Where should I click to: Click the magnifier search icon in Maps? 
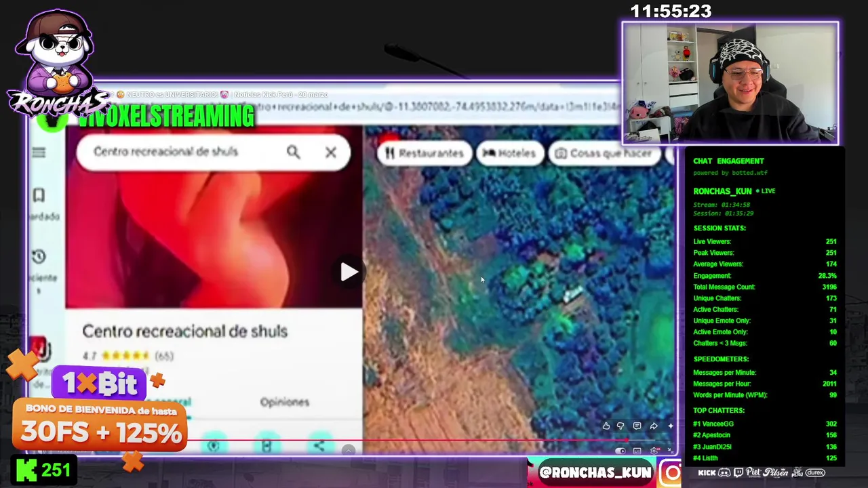(x=293, y=152)
